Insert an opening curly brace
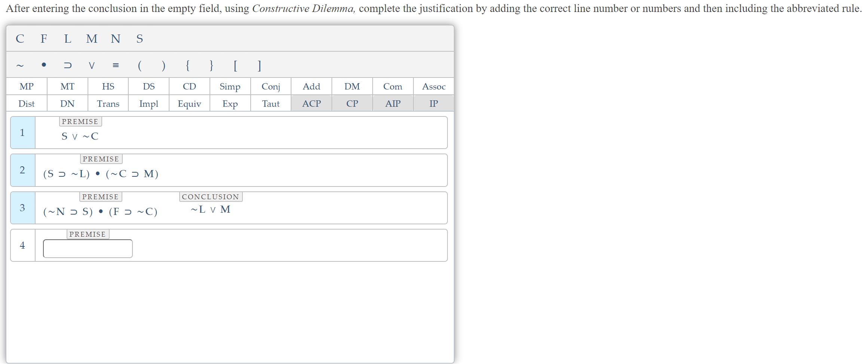The height and width of the screenshot is (364, 868). pyautogui.click(x=187, y=66)
